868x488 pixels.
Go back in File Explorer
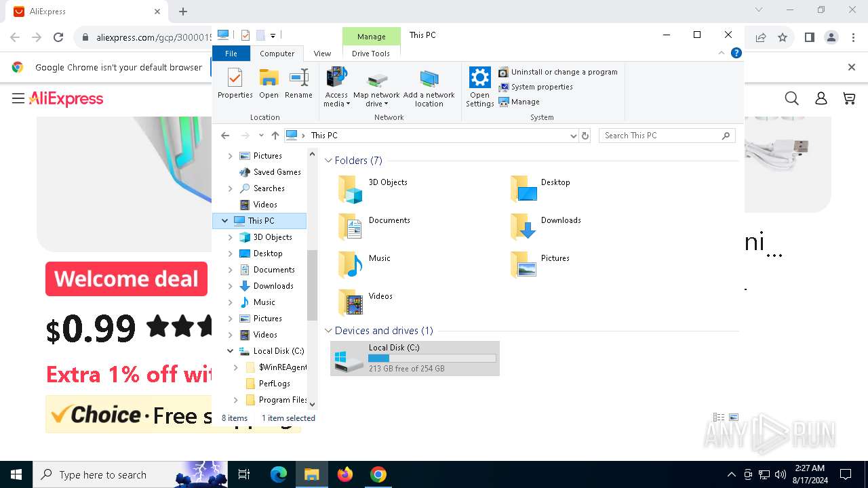click(x=225, y=136)
